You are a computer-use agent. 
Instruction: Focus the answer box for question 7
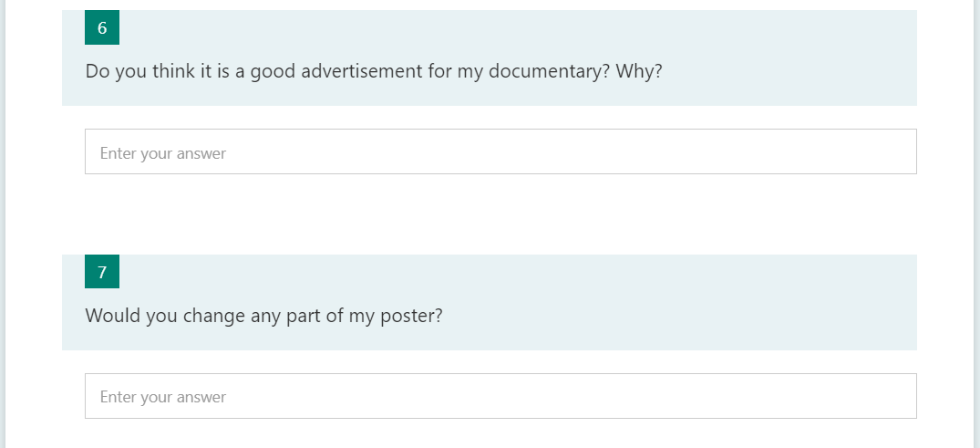(x=500, y=396)
